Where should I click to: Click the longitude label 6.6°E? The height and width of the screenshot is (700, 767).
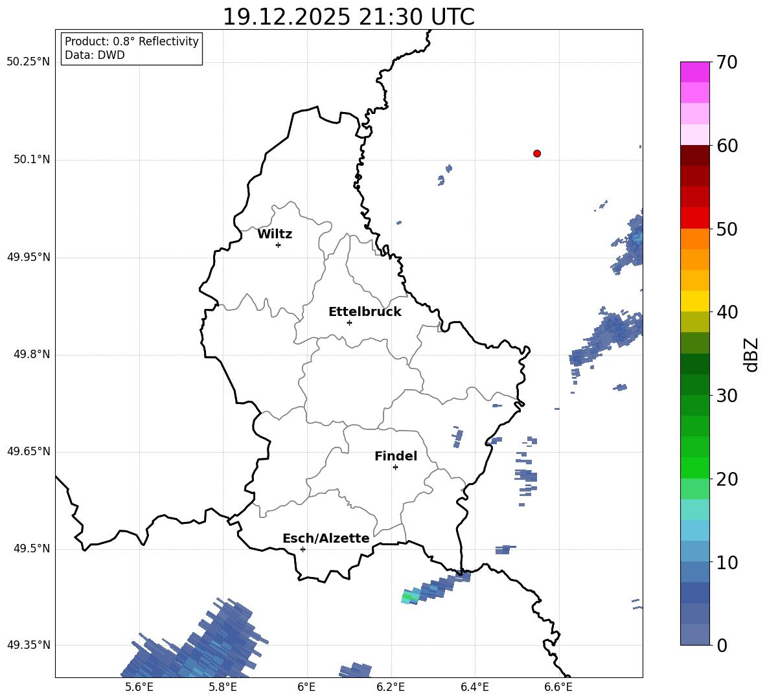558,687
